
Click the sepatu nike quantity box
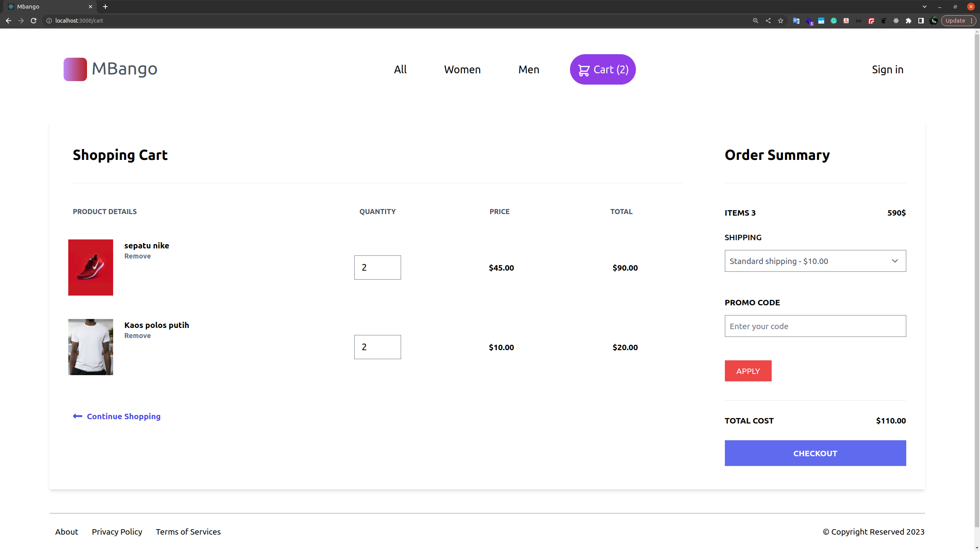[377, 268]
